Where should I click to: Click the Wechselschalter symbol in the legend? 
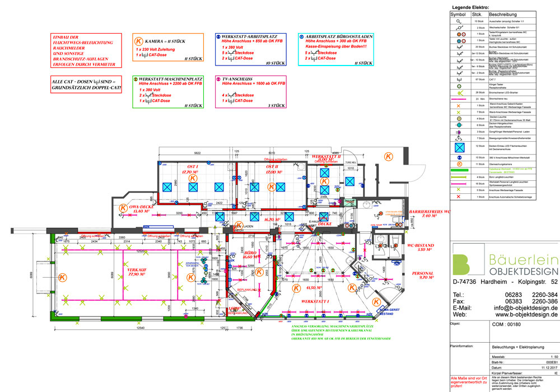pyautogui.click(x=460, y=27)
